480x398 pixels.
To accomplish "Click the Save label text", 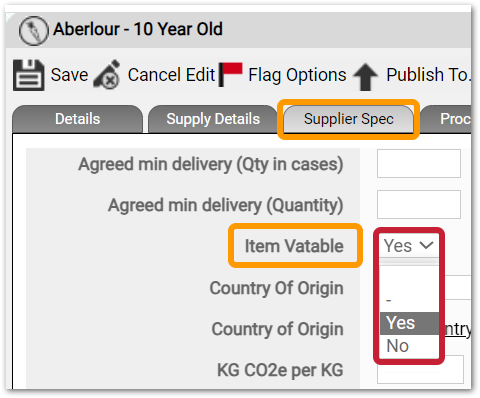I will [69, 75].
